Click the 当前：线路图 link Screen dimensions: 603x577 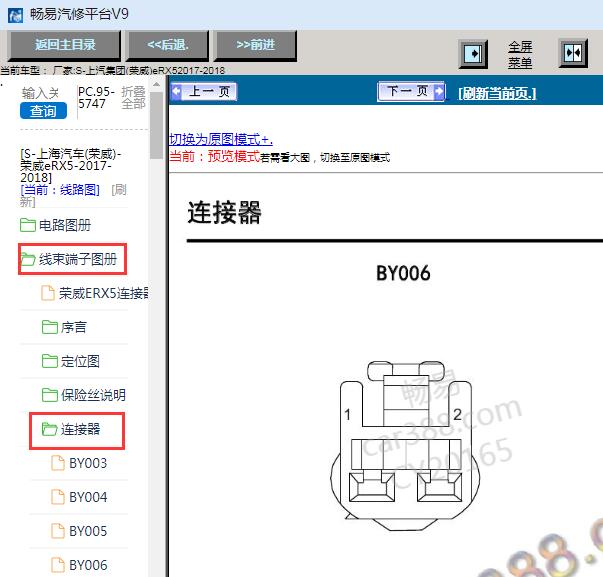click(60, 190)
